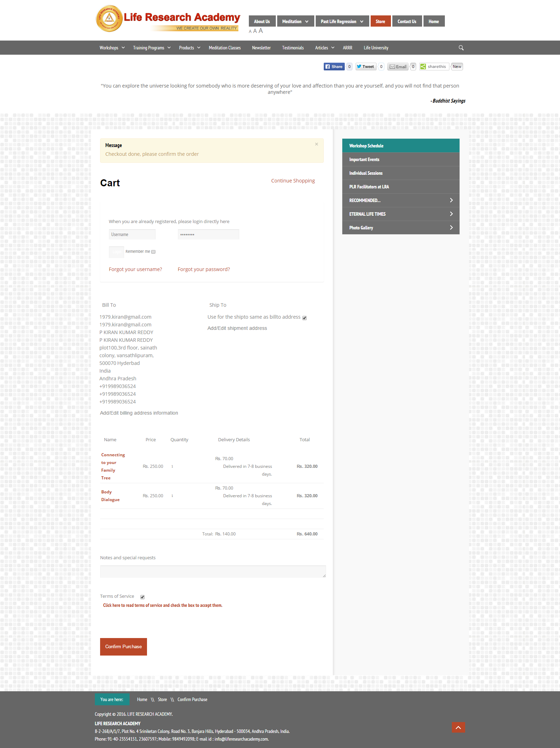The image size is (560, 748).
Task: Expand the RECOMMENDED sidebar section
Action: click(400, 200)
